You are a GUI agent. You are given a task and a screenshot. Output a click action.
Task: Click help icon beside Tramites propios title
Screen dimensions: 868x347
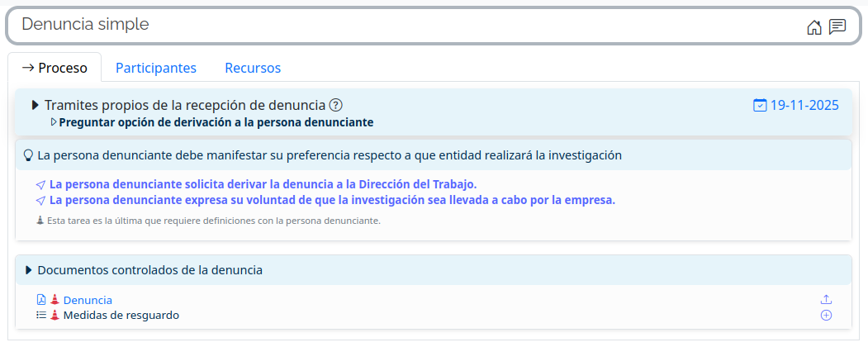335,105
